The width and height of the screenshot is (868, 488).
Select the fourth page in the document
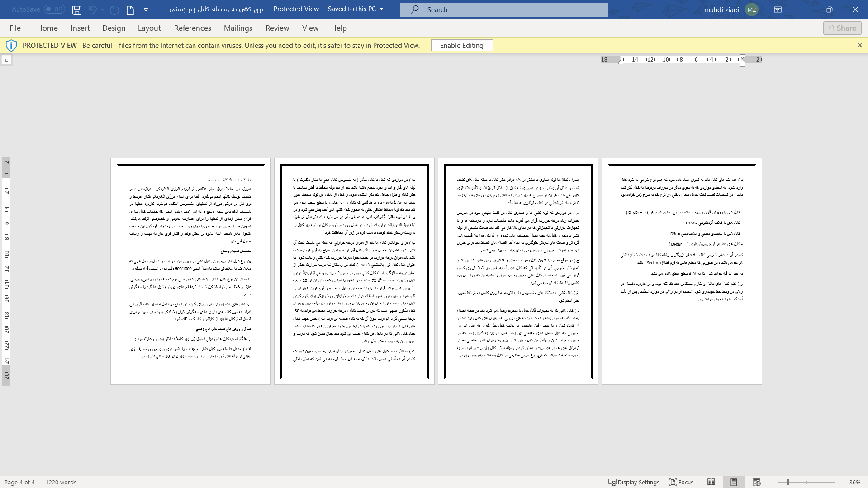coord(682,271)
